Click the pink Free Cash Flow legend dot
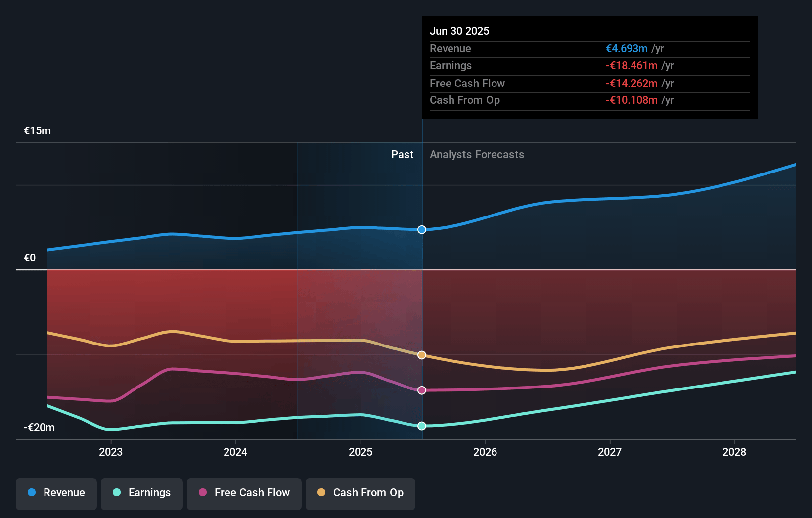 point(203,493)
